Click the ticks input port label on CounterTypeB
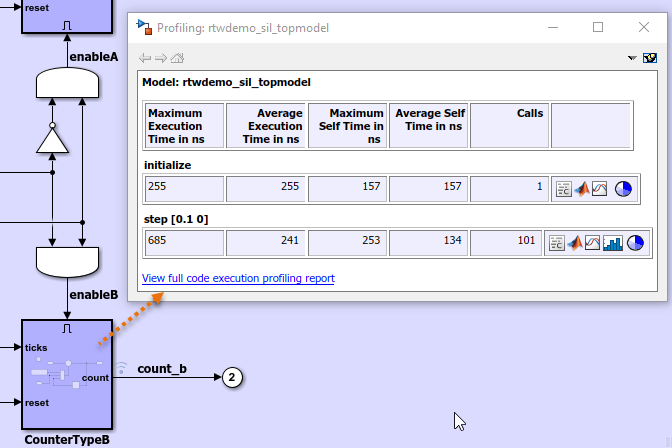This screenshot has width=672, height=448. (36, 348)
